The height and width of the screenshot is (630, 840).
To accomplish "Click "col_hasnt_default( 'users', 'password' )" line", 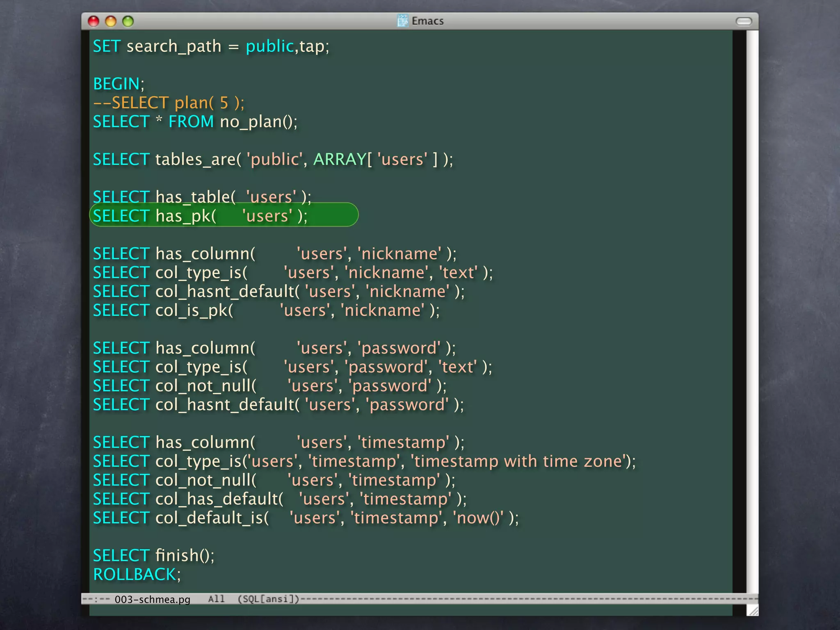I will coord(278,405).
